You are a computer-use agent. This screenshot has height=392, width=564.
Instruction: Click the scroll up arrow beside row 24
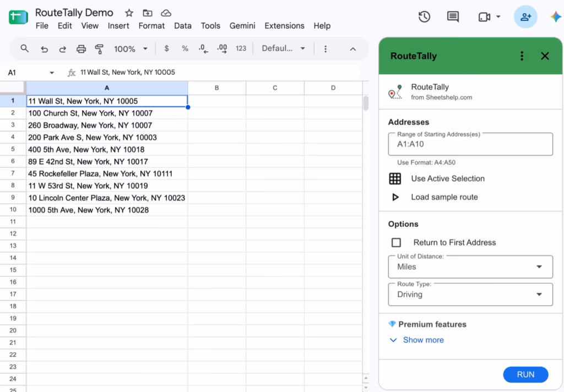click(366, 378)
